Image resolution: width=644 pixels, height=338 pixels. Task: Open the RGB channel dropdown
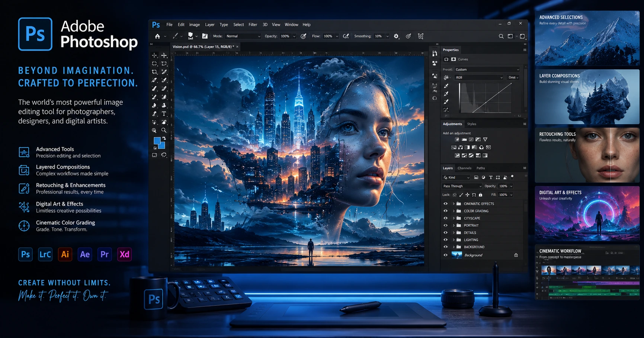tap(479, 77)
